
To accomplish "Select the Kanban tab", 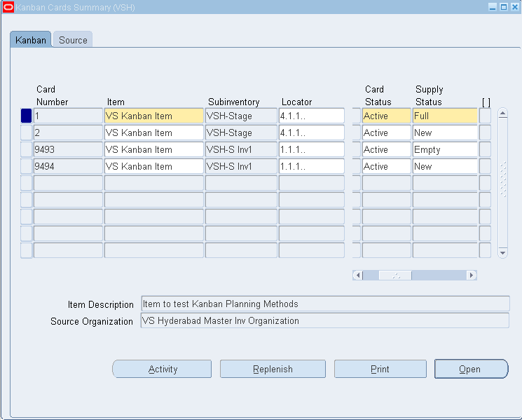I will pos(31,40).
